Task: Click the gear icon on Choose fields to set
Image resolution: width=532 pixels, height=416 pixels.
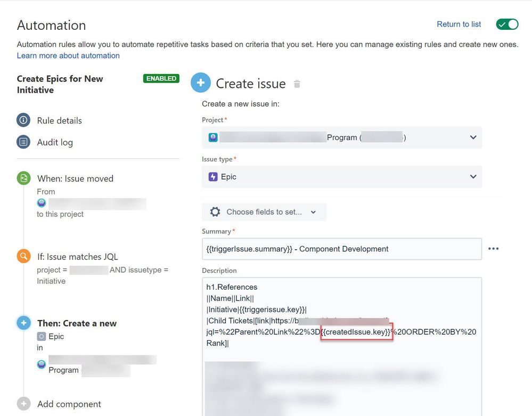Action: point(215,211)
